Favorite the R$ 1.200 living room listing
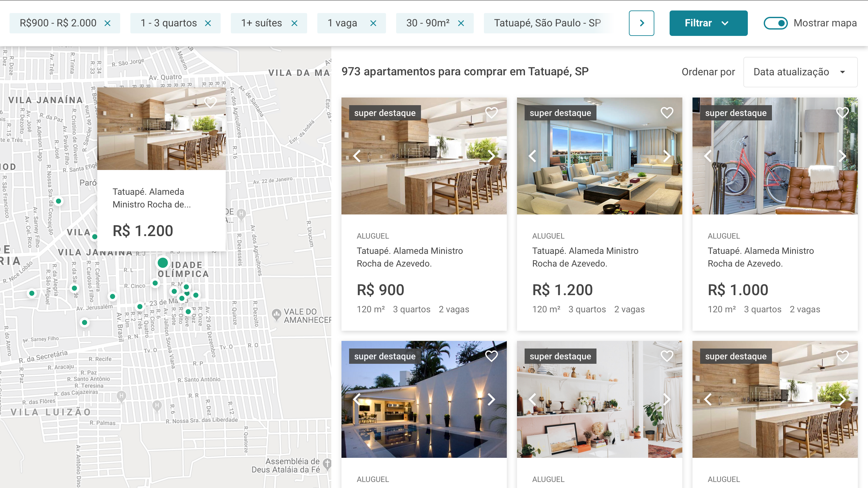868x488 pixels. [x=667, y=112]
